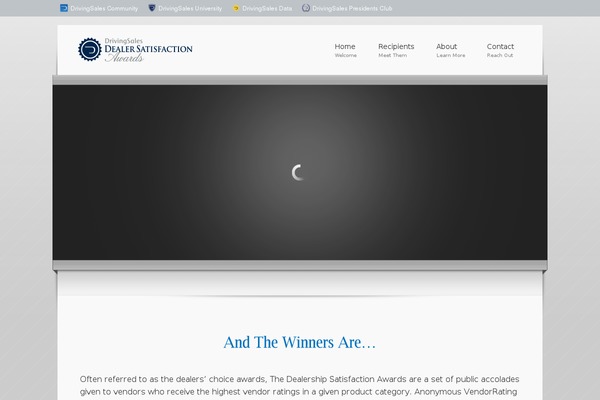
Task: Go to the Home menu item
Action: point(345,50)
